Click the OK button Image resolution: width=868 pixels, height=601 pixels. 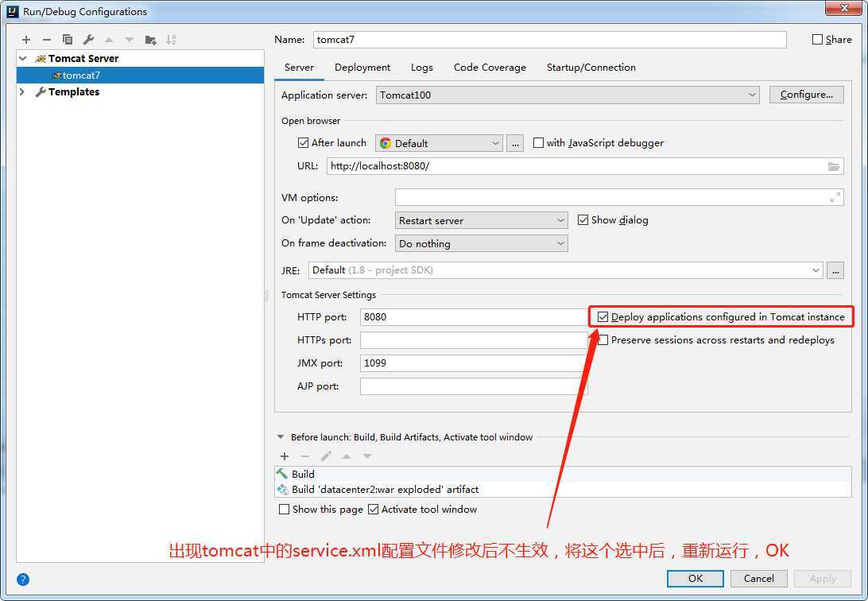pyautogui.click(x=696, y=578)
